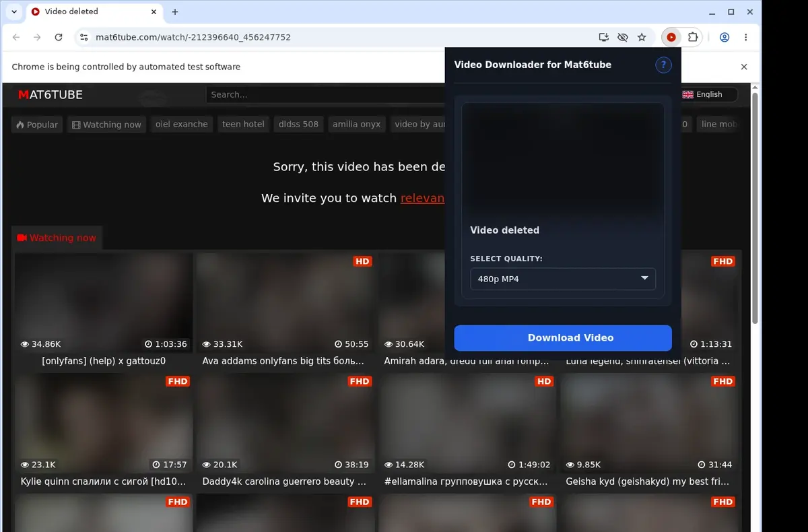Screen dimensions: 808x532
Task: Open Chrome's three-dot menu
Action: [746, 37]
